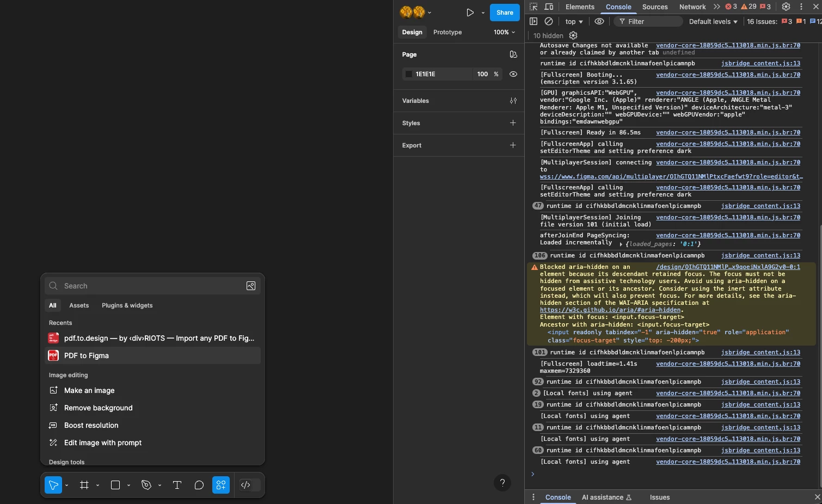Click the console Filter field
822x504 pixels.
648,21
